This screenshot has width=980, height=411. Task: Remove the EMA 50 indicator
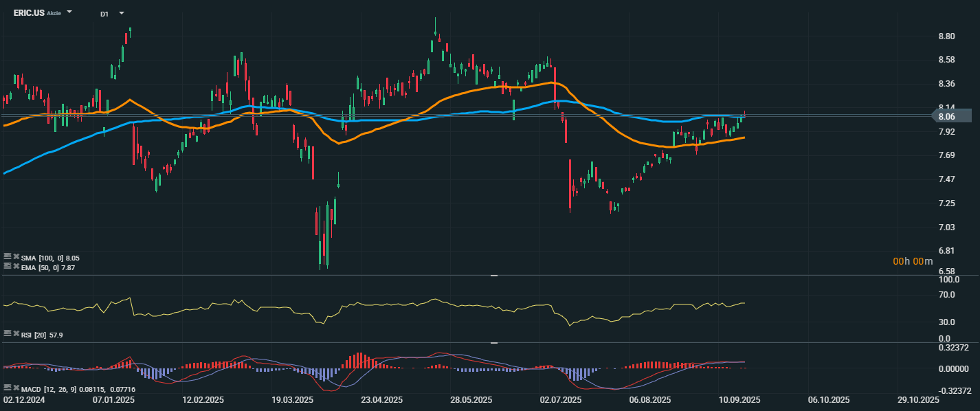[x=16, y=266]
